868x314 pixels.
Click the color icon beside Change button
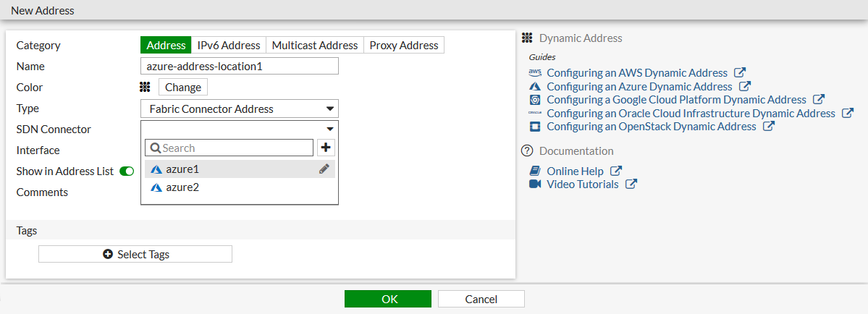point(145,88)
